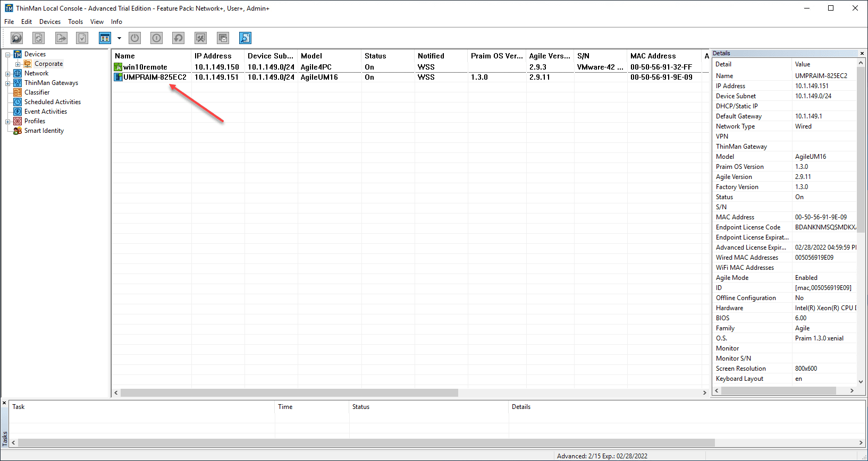Sort by Notified column header

(x=441, y=56)
